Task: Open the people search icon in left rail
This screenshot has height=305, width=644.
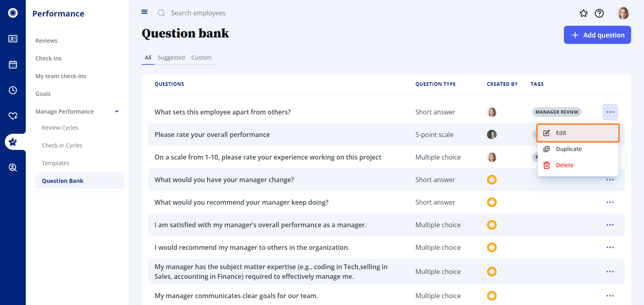Action: pos(13,167)
